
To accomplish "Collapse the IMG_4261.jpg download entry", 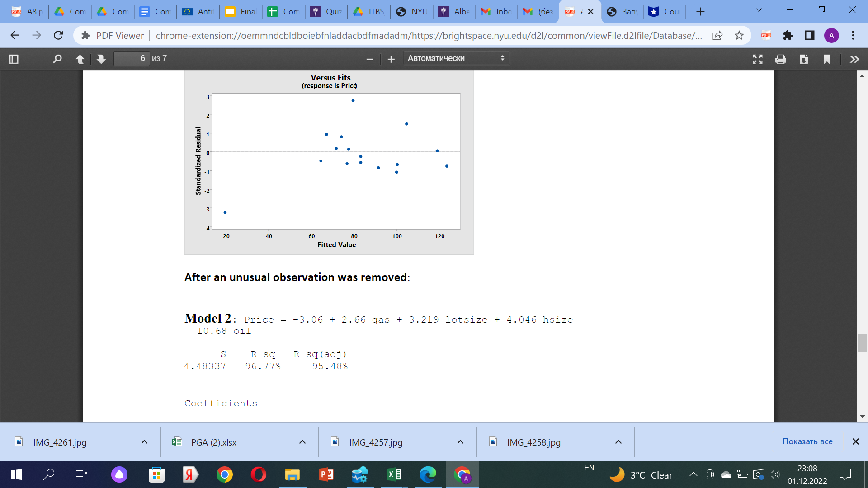I will (144, 442).
